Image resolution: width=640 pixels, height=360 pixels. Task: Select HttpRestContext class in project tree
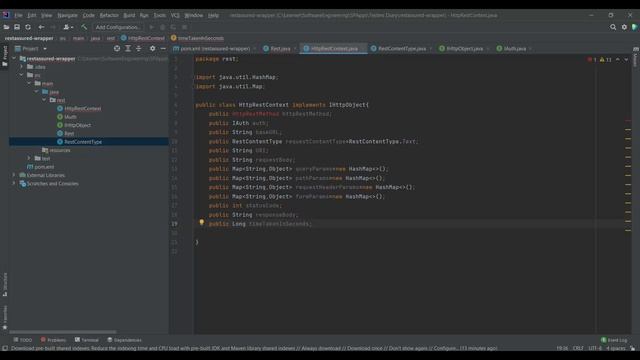pyautogui.click(x=82, y=109)
